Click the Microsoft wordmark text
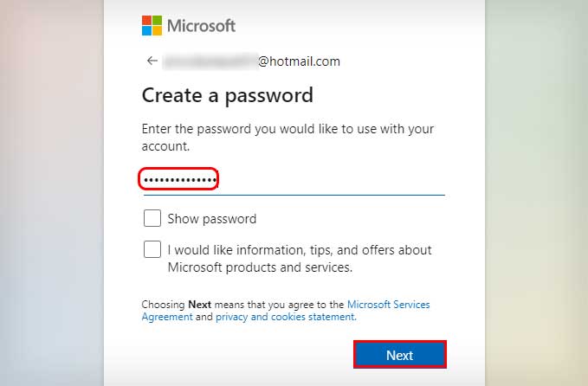 (x=201, y=26)
